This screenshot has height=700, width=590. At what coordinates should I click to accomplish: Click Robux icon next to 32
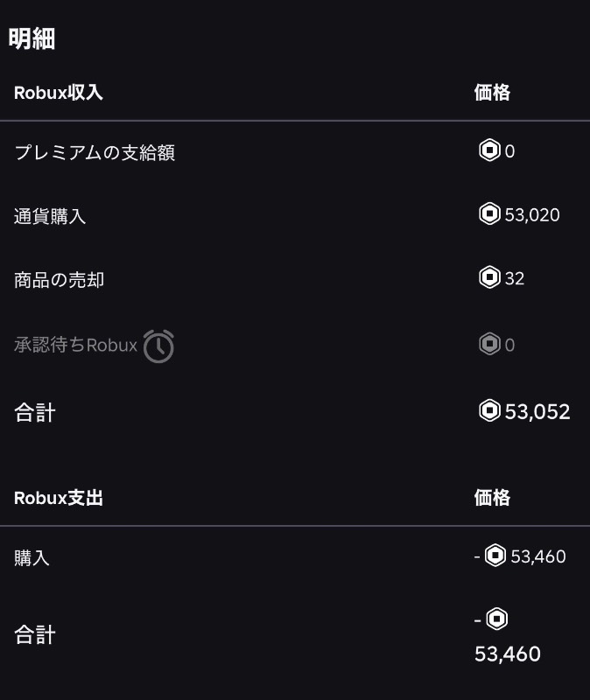click(489, 277)
